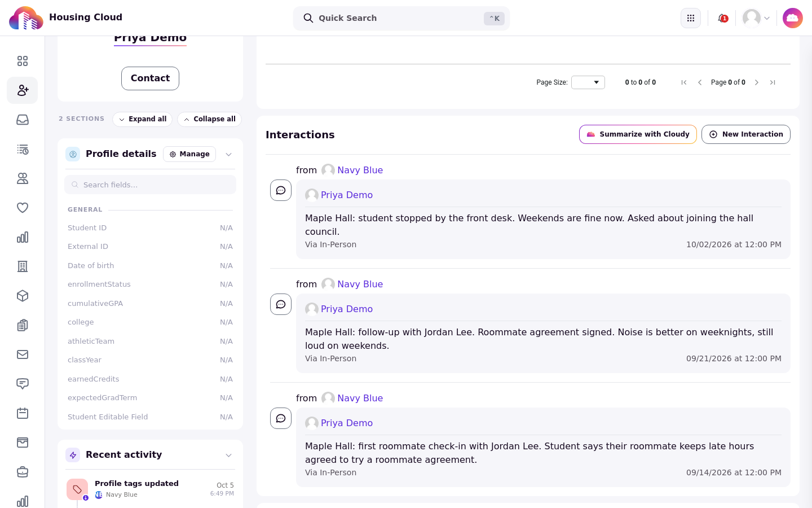The image size is (812, 508).
Task: Go to last page arrow in pagination
Action: [773, 82]
